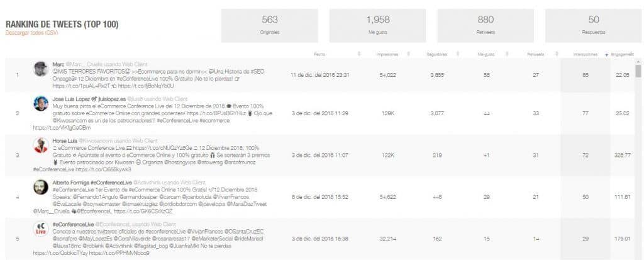Sort by Fecha using its sort arrows

click(x=359, y=54)
